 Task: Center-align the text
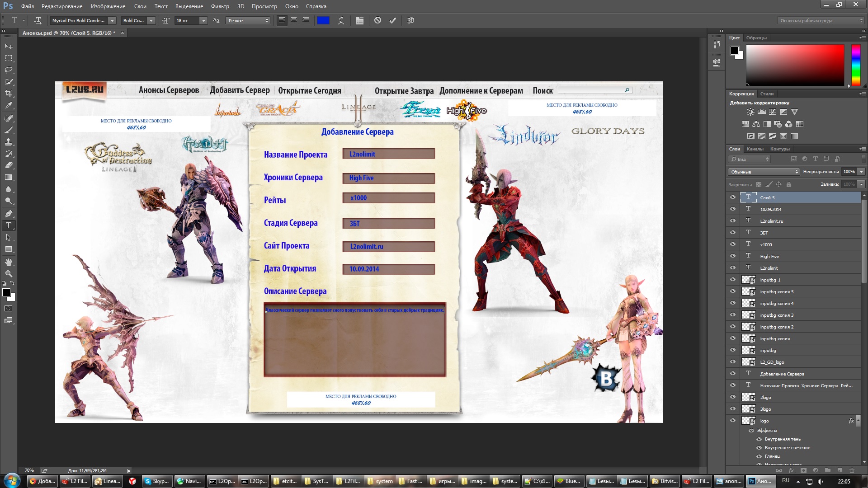294,20
